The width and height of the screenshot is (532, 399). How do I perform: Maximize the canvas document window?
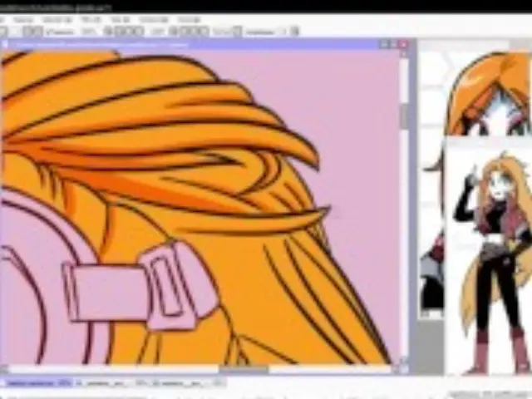[x=394, y=44]
